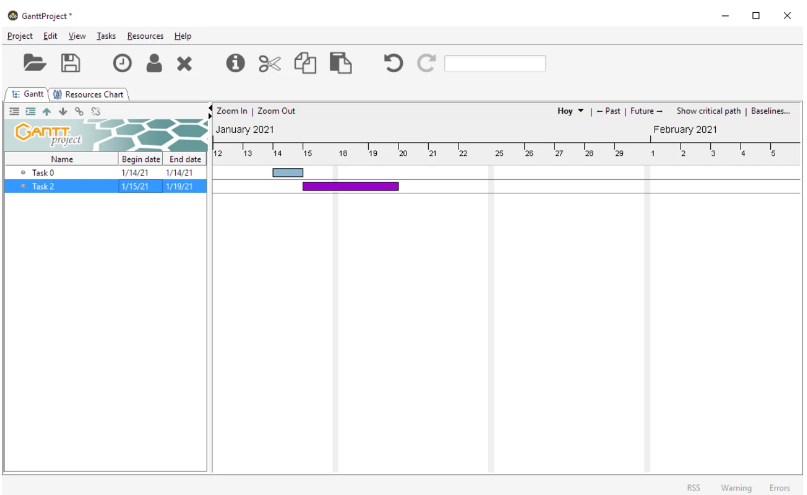Open the Baselines... link
Viewport: 807px width, 495px height.
771,111
